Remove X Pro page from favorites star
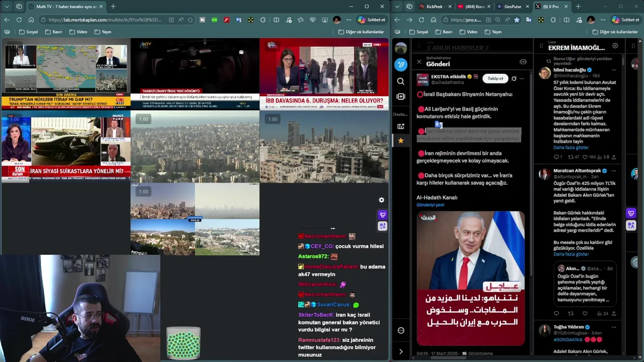This screenshot has height=362, width=644. [516, 20]
